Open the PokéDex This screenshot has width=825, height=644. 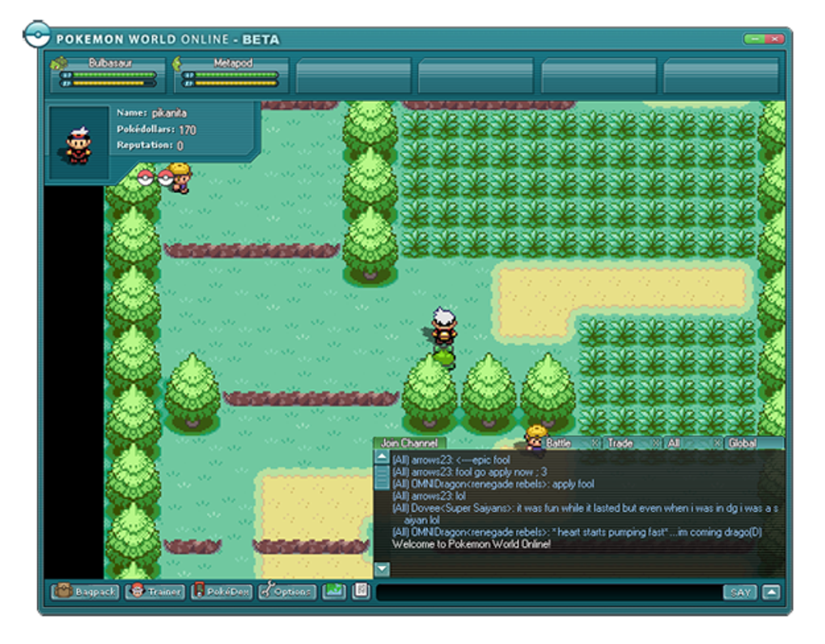(222, 591)
